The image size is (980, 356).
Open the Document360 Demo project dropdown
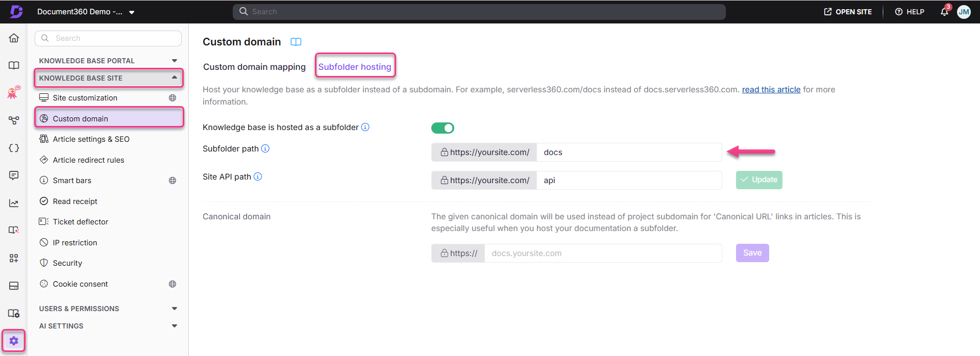86,12
